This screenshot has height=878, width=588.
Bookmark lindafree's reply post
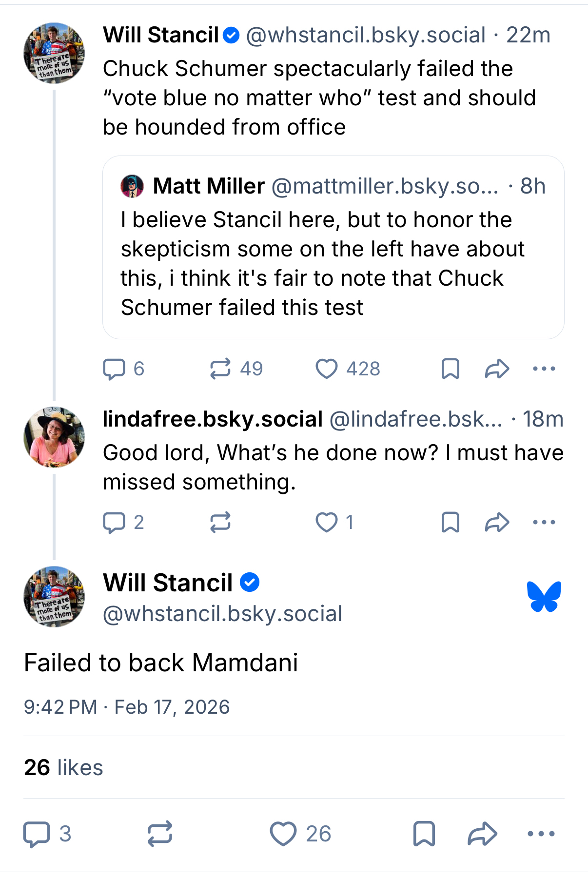[450, 523]
